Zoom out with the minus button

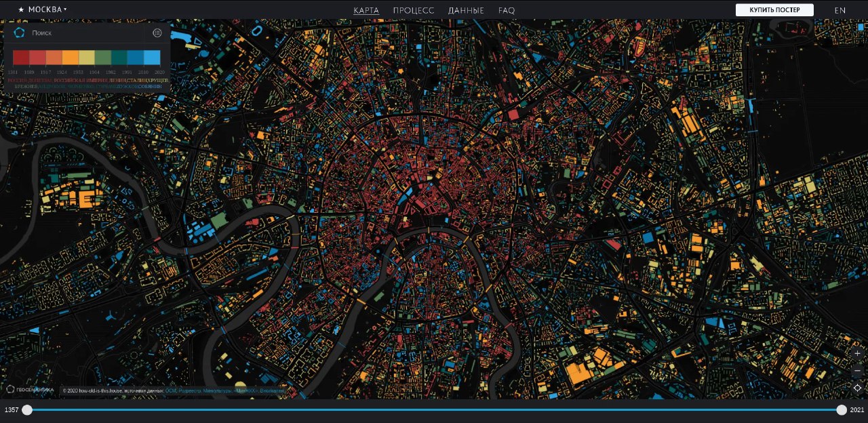(857, 371)
